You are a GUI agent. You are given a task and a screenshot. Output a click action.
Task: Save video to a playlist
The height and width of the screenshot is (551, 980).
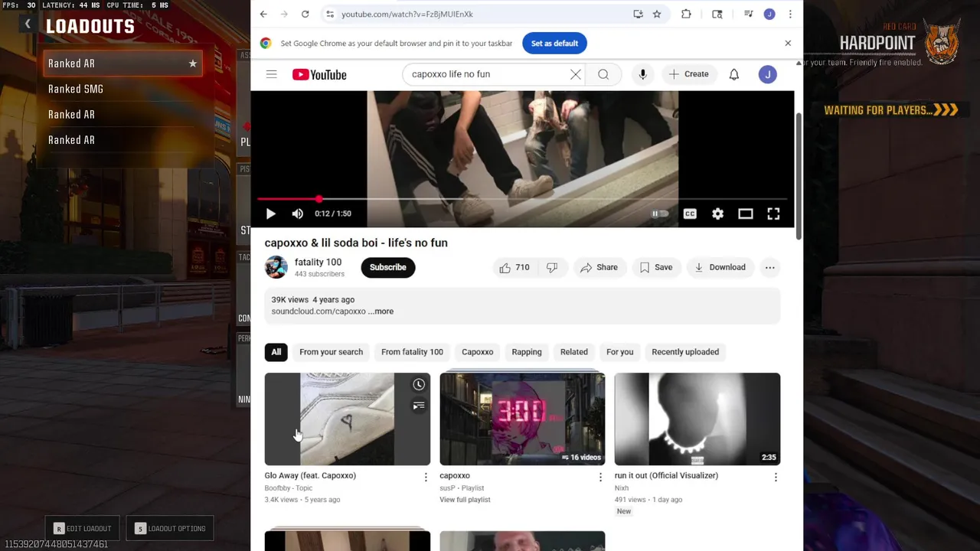click(x=656, y=267)
